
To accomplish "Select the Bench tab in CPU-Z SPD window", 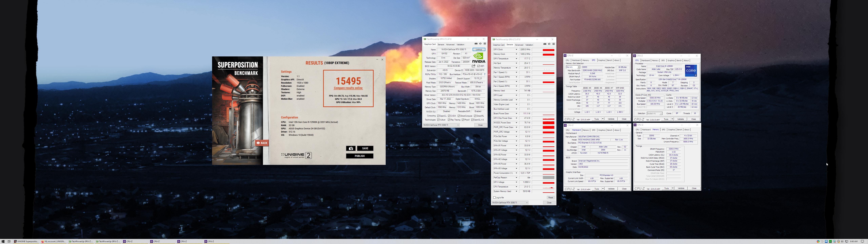I will point(610,60).
